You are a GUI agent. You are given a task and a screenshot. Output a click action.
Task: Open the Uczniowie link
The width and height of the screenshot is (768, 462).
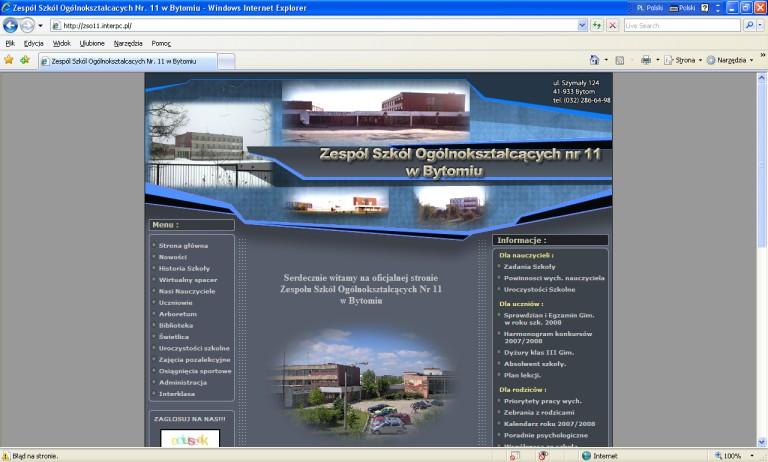click(x=175, y=303)
